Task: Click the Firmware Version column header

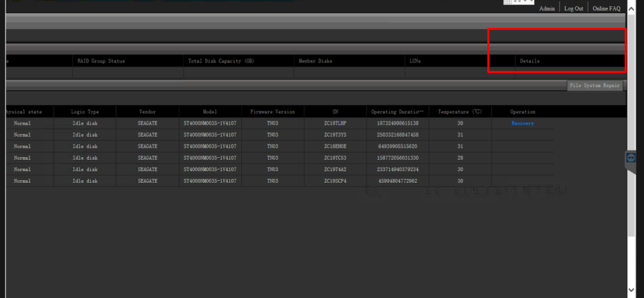Action: coord(273,112)
